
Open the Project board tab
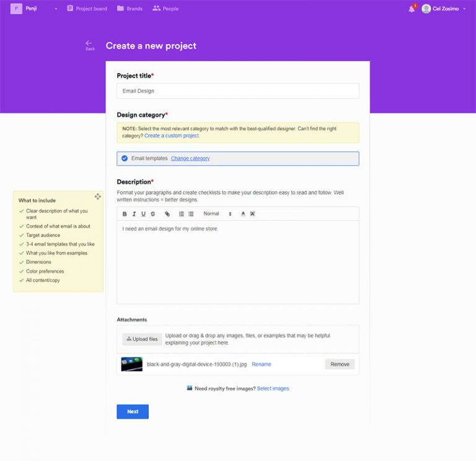point(87,9)
